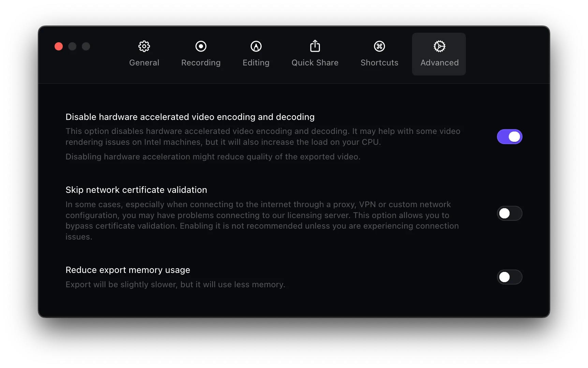Screen dimensions: 588x368
Task: Go to the Editing tab label
Action: pyautogui.click(x=256, y=63)
